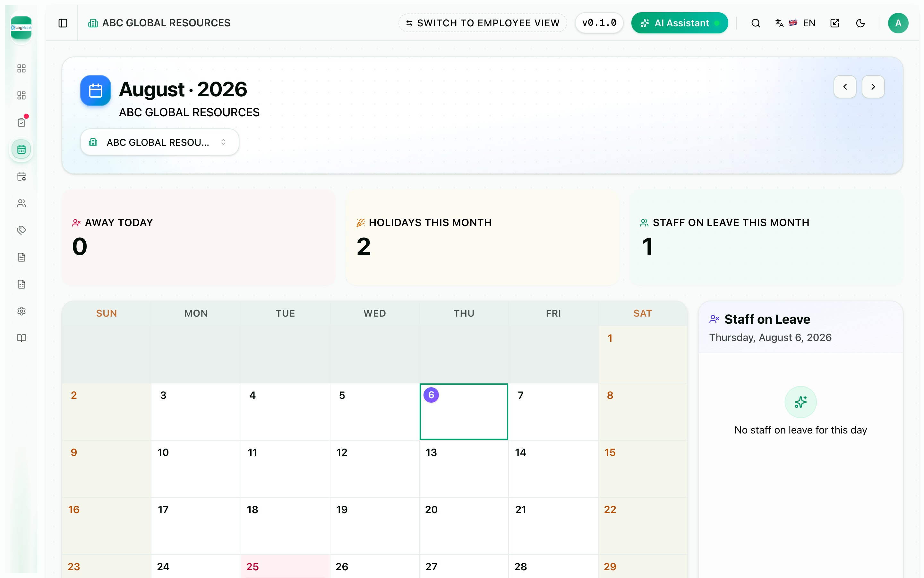Click the WED column header
924x578 pixels.
click(x=374, y=313)
